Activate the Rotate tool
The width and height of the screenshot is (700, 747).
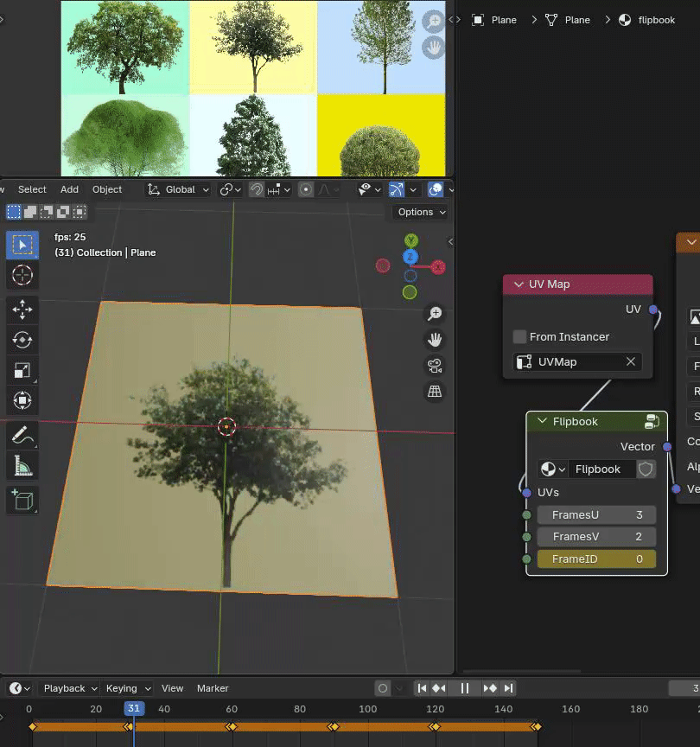(22, 340)
